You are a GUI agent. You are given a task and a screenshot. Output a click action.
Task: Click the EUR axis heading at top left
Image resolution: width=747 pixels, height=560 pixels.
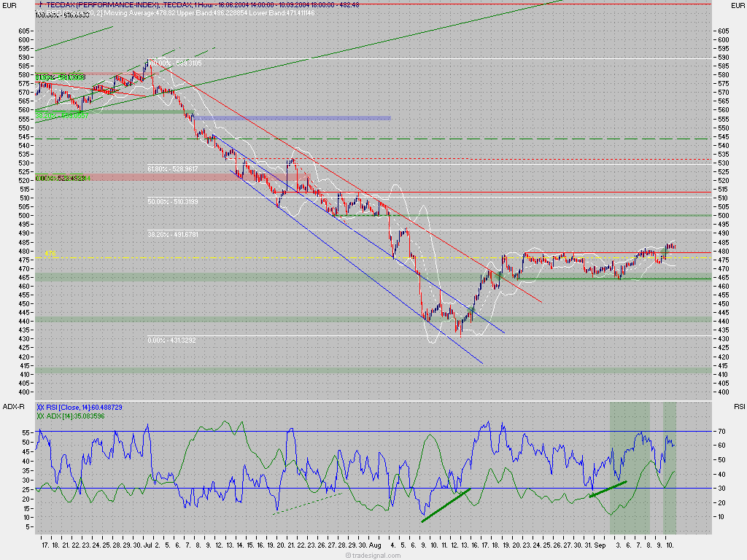9,4
